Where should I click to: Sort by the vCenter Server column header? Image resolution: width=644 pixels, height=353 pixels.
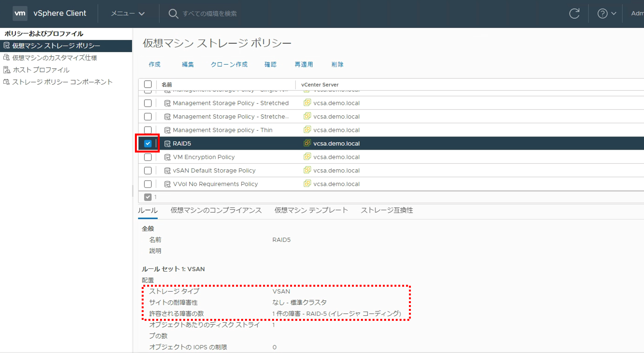click(x=320, y=85)
